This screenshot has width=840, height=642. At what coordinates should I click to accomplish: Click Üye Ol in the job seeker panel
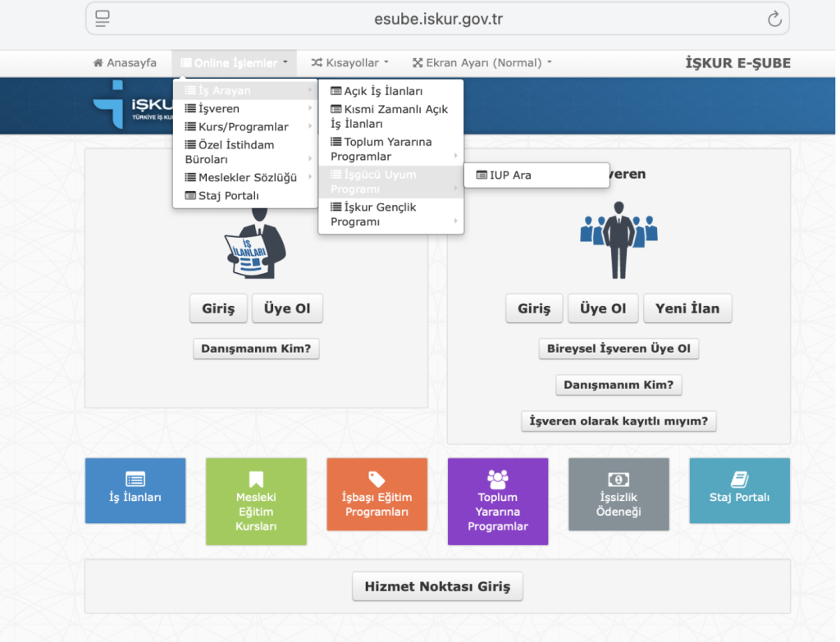click(x=287, y=308)
